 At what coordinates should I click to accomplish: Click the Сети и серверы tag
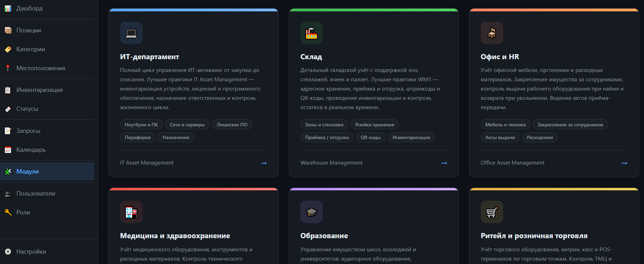click(187, 125)
